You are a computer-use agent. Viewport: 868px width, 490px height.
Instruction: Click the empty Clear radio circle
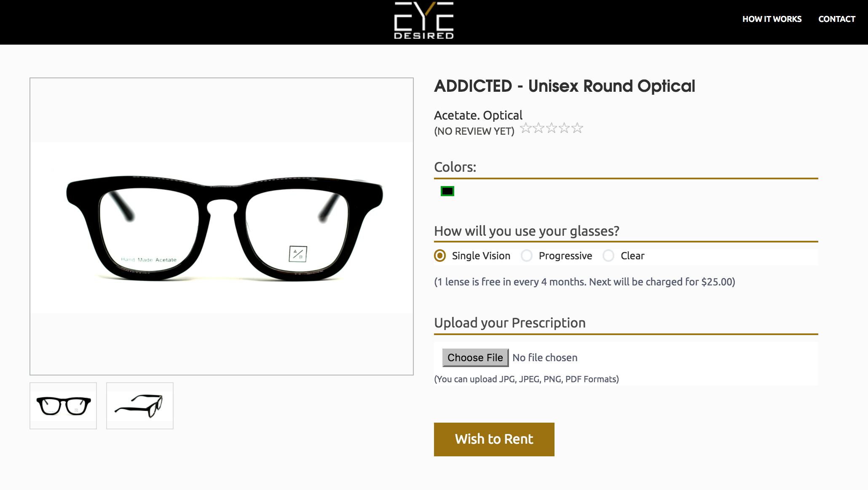coord(608,256)
